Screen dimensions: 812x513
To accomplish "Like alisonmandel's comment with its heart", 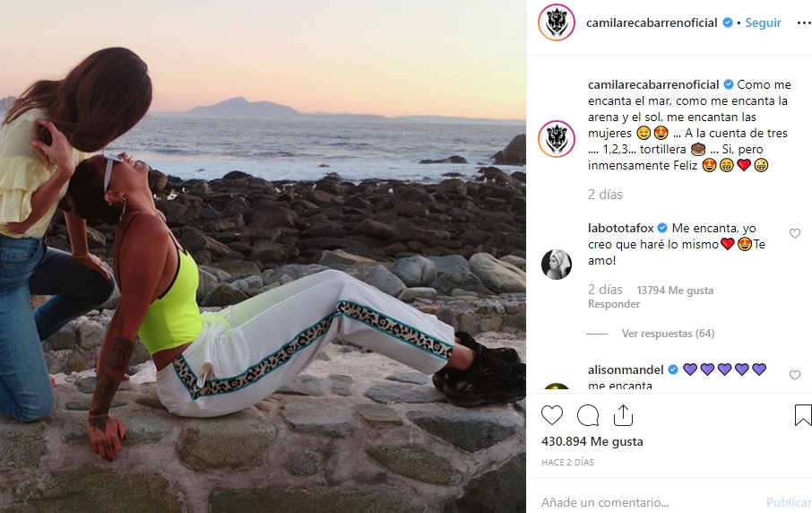I will (x=794, y=375).
